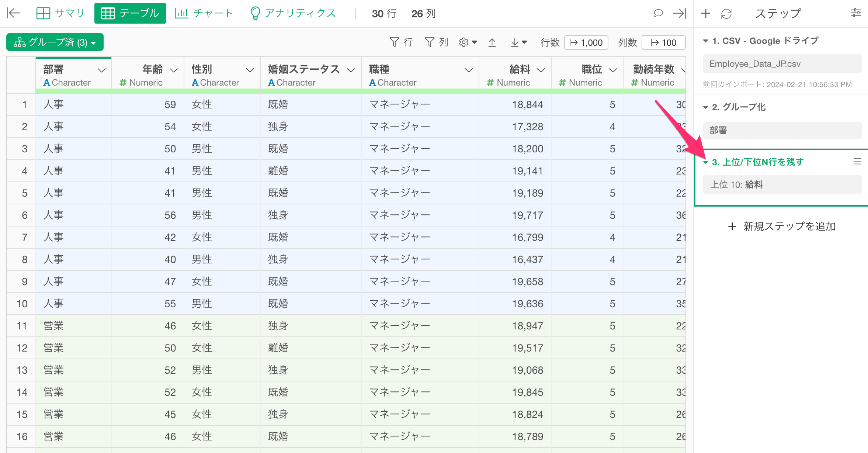Select the 上位 10: 給料 step detail
This screenshot has height=453, width=868.
tap(782, 184)
